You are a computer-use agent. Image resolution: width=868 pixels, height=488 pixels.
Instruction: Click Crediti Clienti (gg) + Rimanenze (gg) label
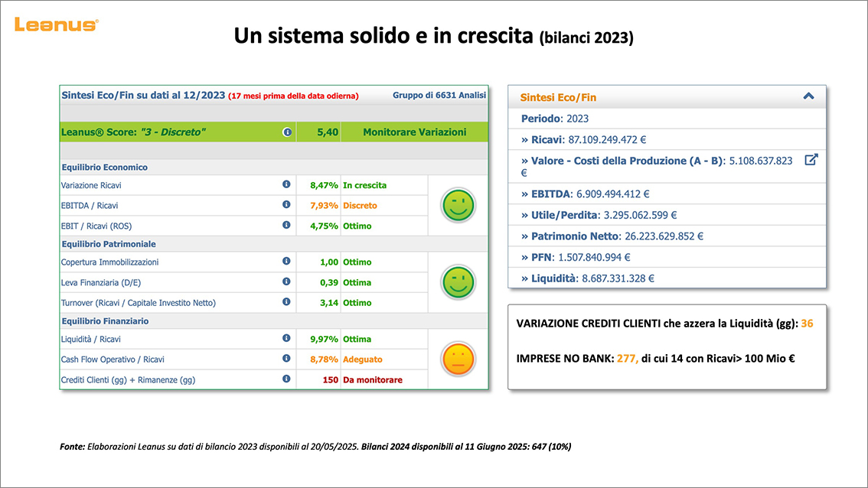[128, 380]
